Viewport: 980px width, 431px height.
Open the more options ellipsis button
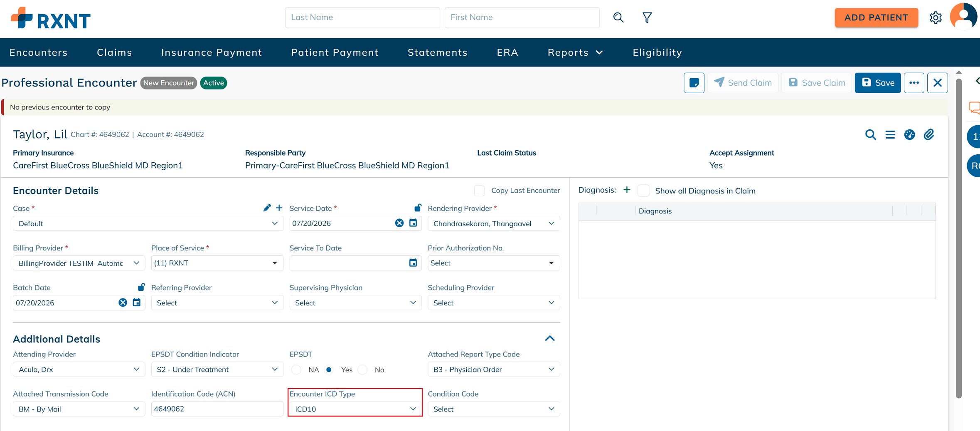tap(914, 83)
